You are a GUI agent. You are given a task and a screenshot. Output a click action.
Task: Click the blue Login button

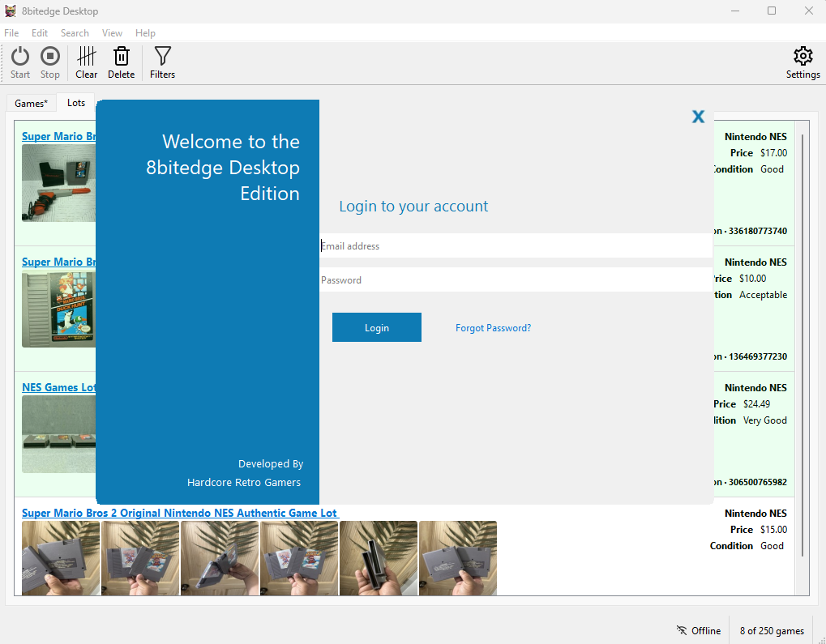376,327
